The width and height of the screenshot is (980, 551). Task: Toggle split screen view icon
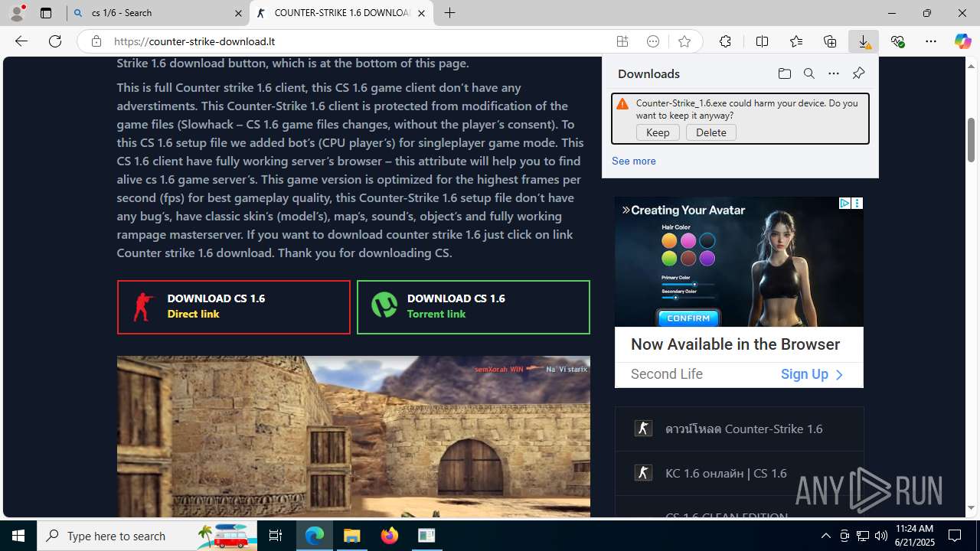[x=762, y=41]
